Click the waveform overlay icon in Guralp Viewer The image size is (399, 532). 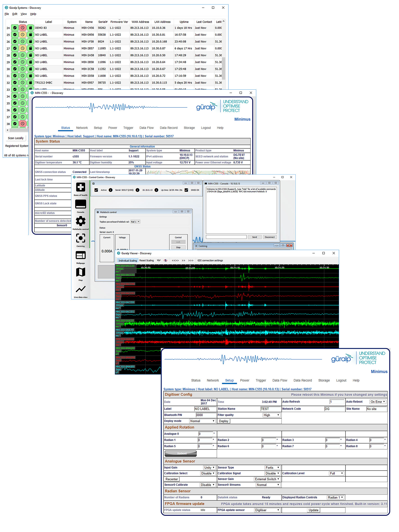[159, 260]
